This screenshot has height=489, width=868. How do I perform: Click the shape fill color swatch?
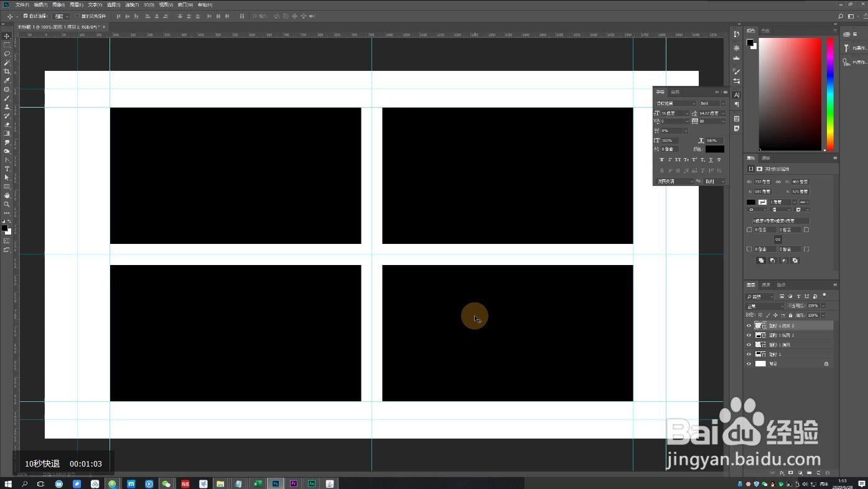click(x=751, y=202)
